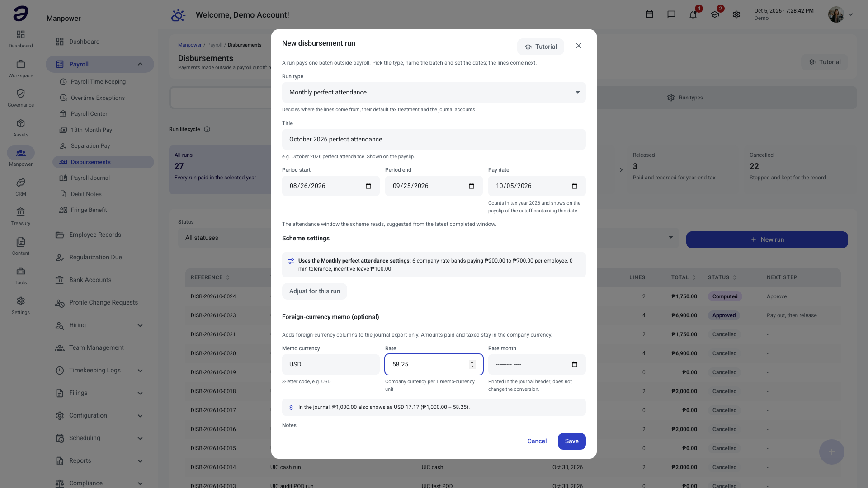Open the graduation cap learning icon
868x488 pixels.
click(x=715, y=14)
